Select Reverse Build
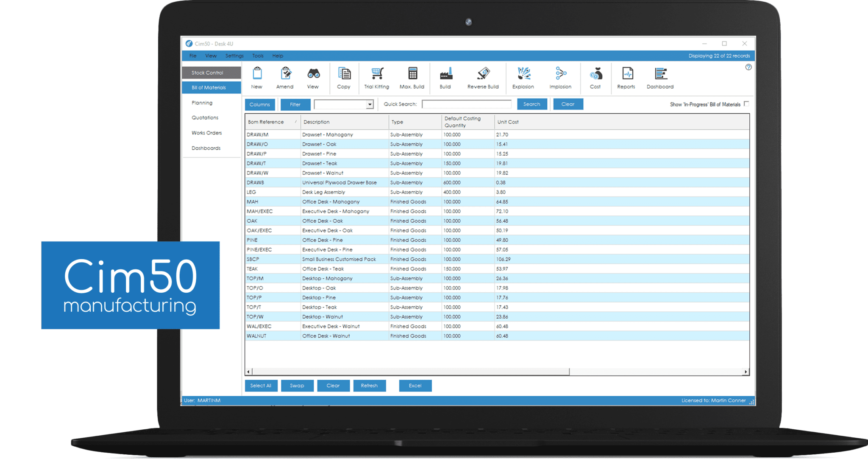The height and width of the screenshot is (459, 868). (x=482, y=78)
